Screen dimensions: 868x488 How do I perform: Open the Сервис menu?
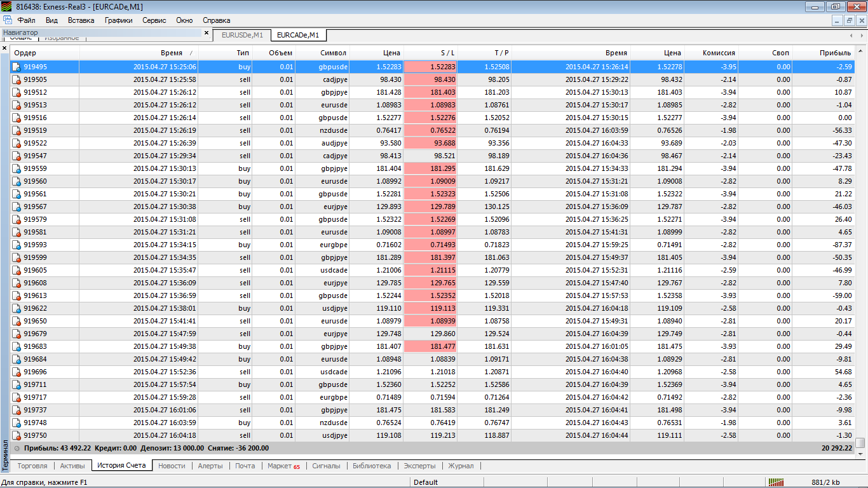click(x=154, y=20)
